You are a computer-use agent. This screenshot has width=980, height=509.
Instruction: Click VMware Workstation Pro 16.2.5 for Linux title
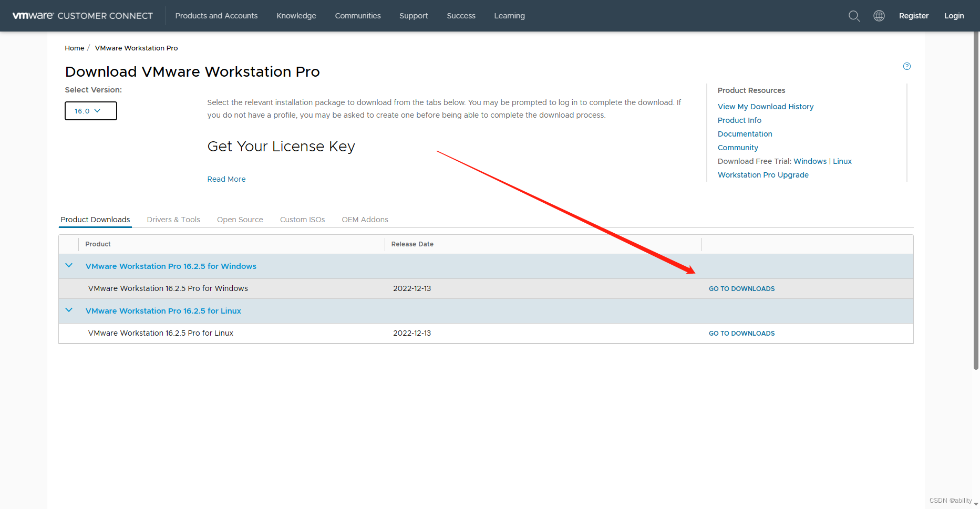point(163,311)
